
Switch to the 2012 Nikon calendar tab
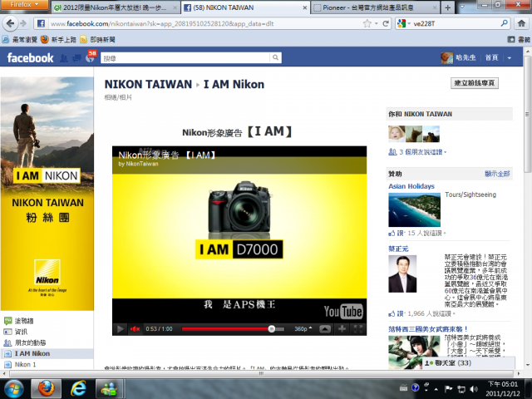(116, 7)
